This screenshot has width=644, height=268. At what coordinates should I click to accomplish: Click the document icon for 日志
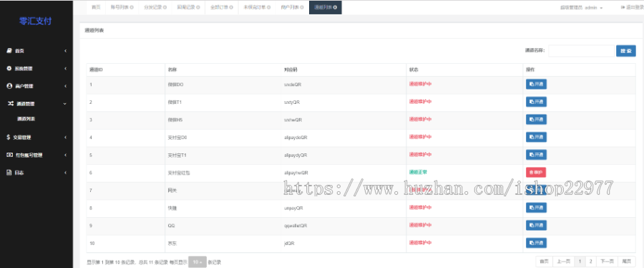(9, 173)
